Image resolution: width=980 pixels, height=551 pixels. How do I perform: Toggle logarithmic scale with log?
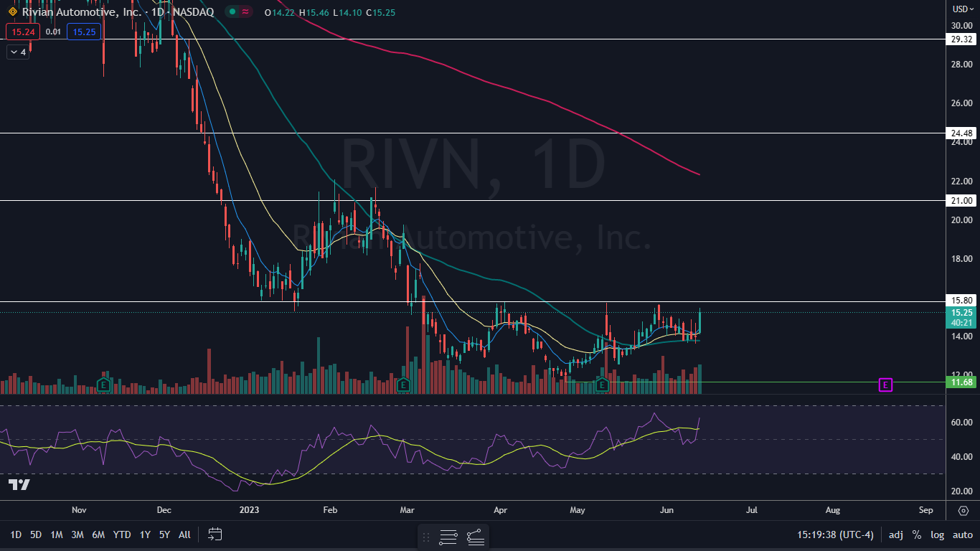(938, 534)
